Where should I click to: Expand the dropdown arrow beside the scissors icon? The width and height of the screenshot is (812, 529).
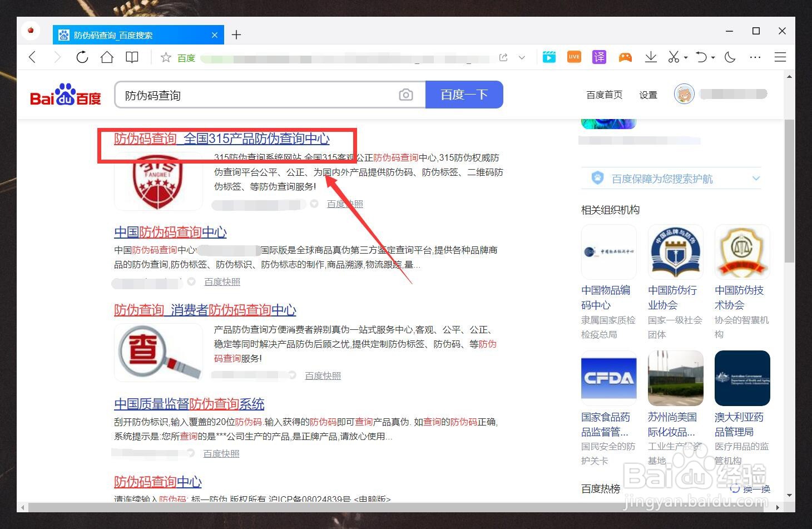point(686,57)
